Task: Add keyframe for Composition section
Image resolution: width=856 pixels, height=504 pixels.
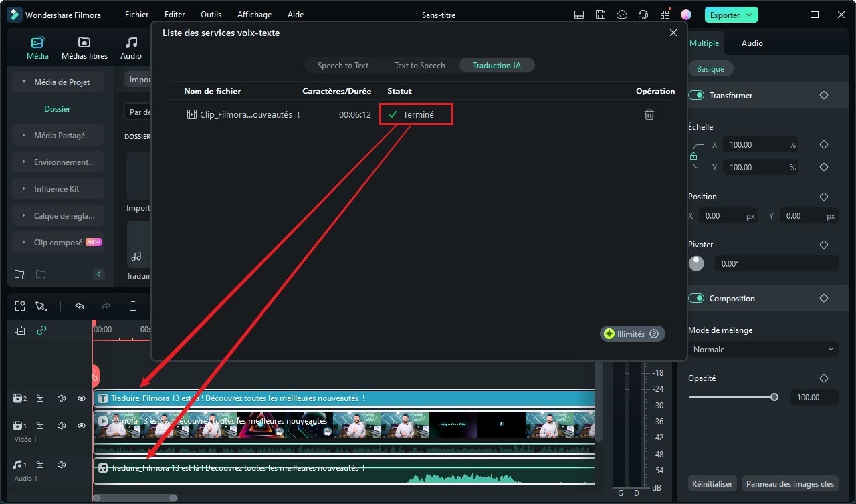Action: (x=824, y=299)
